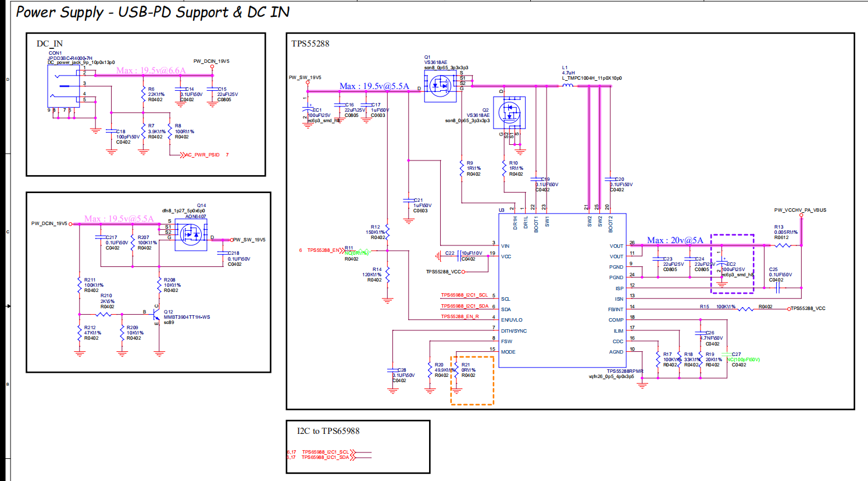Click the C20 0.1uF capacitor label
The image size is (868, 481).
click(x=621, y=184)
